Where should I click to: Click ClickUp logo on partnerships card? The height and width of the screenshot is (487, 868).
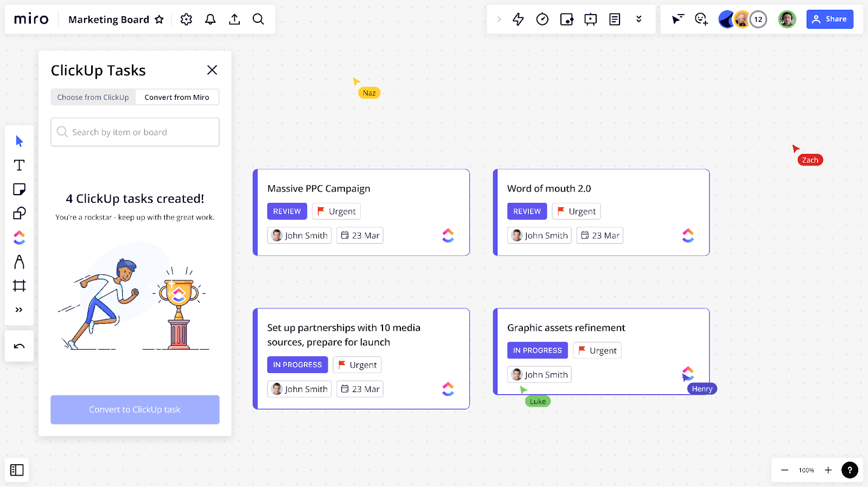pyautogui.click(x=448, y=389)
